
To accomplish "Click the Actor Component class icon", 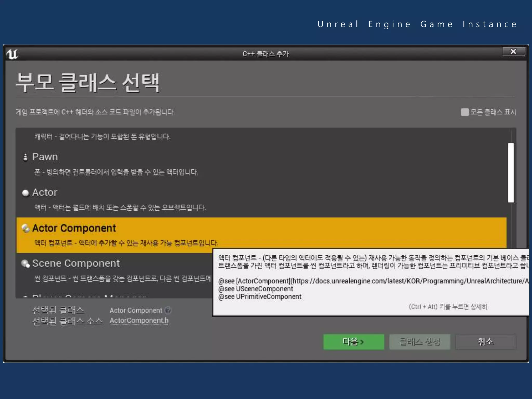I will pyautogui.click(x=25, y=228).
